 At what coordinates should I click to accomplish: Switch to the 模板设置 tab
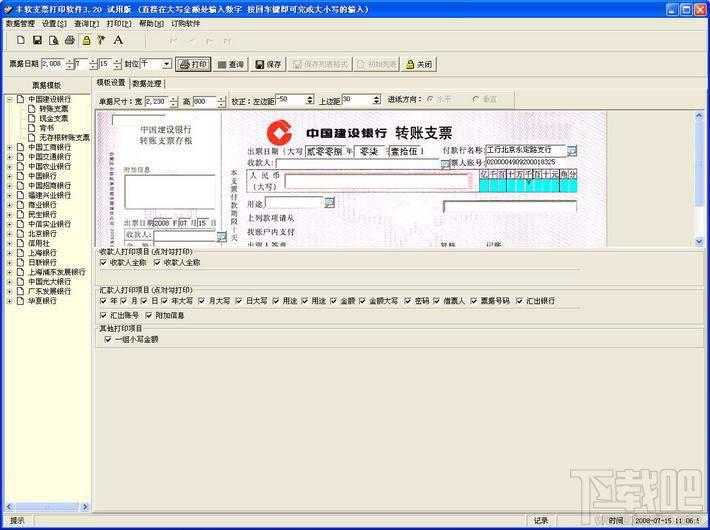(x=111, y=82)
